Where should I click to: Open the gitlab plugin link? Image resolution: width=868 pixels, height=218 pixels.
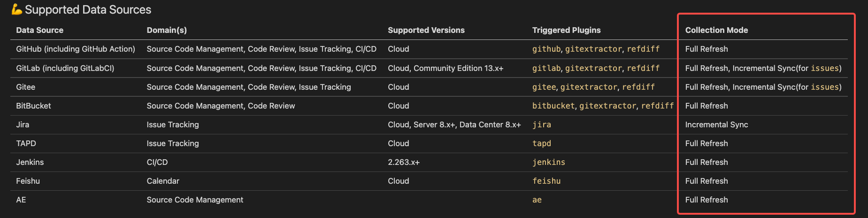546,68
